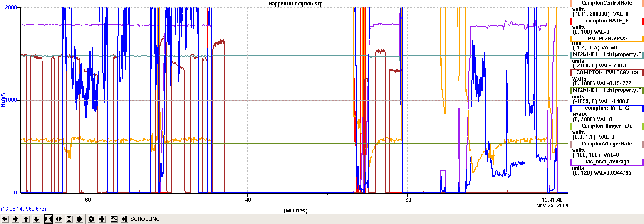Select the hac_bcm_average legend label
Image resolution: width=644 pixels, height=224 pixels.
point(607,162)
